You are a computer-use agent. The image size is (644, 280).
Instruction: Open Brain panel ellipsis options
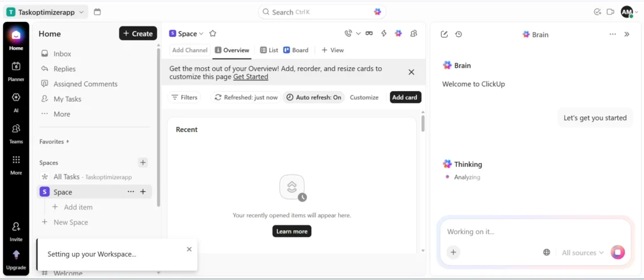(x=613, y=35)
